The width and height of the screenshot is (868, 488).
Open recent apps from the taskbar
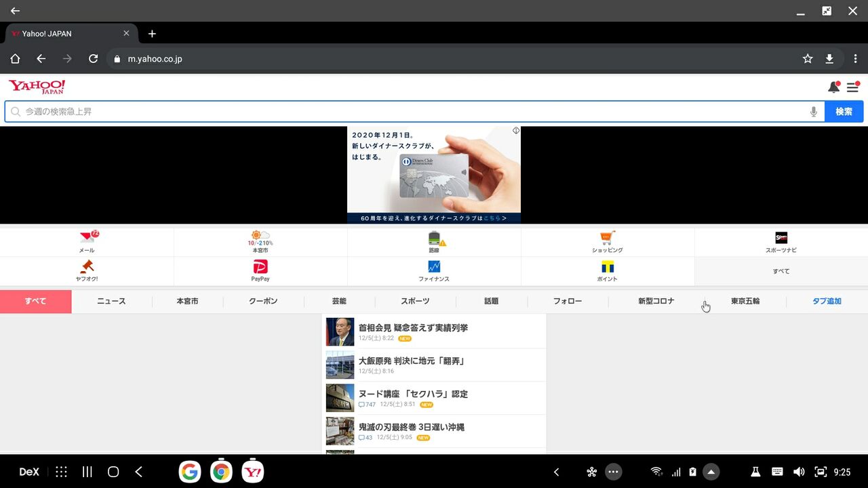coord(87,472)
